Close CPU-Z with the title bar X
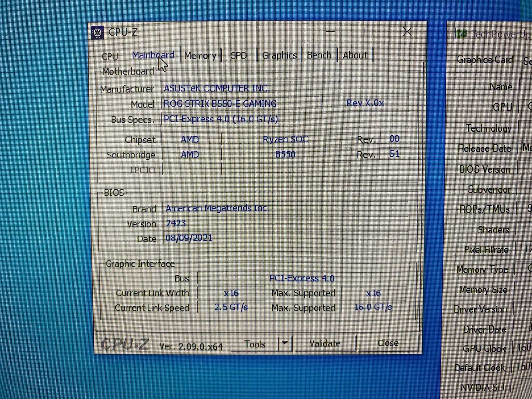Viewport: 532px width, 399px height. coord(407,32)
